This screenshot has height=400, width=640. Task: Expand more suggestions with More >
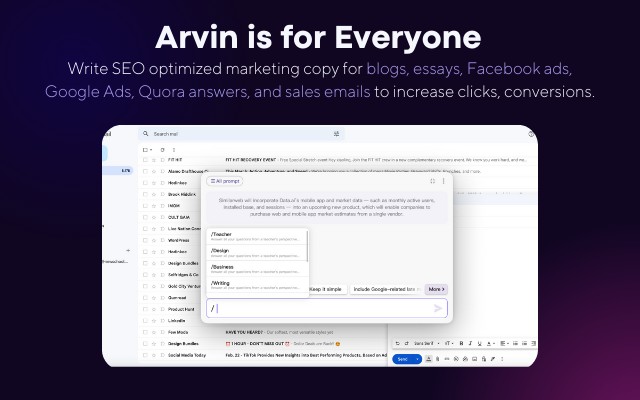436,289
